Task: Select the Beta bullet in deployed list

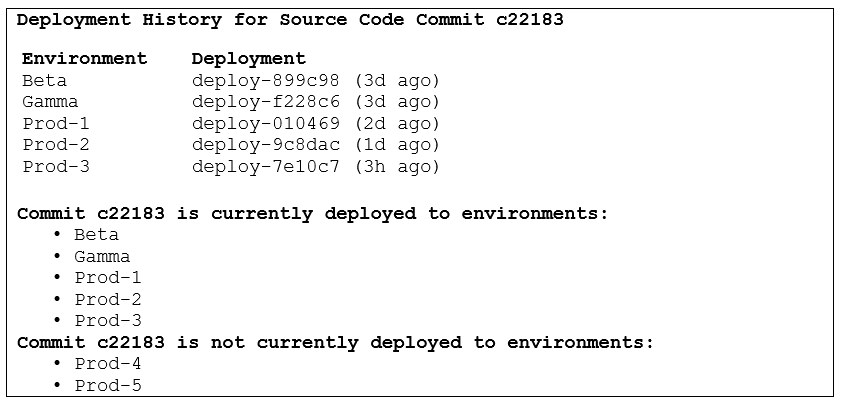Action: click(96, 235)
